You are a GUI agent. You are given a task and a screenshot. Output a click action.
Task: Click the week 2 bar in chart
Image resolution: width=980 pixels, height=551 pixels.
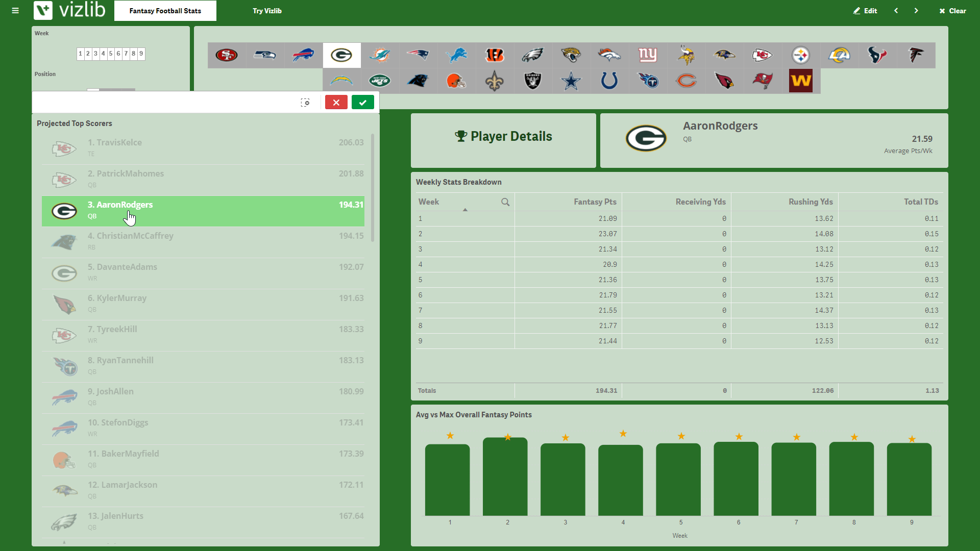click(505, 477)
